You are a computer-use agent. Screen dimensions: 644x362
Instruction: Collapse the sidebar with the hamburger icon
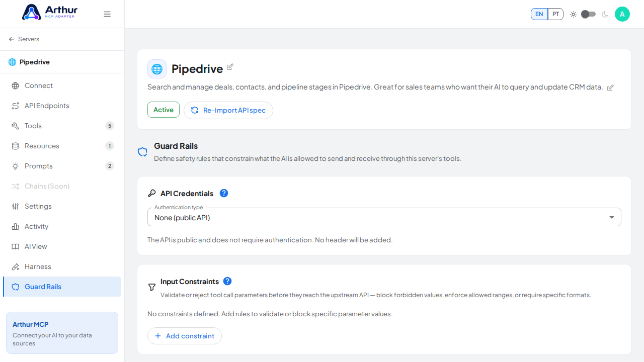(x=107, y=14)
